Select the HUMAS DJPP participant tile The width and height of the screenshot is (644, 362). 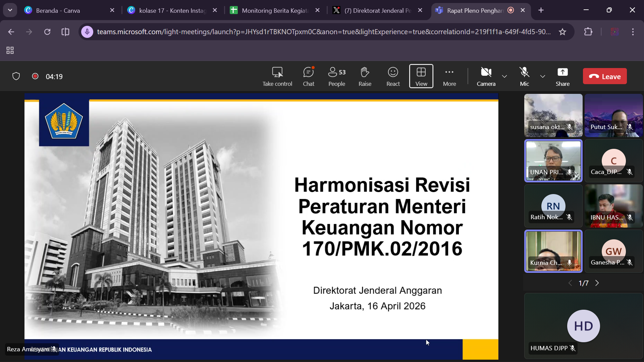click(583, 326)
